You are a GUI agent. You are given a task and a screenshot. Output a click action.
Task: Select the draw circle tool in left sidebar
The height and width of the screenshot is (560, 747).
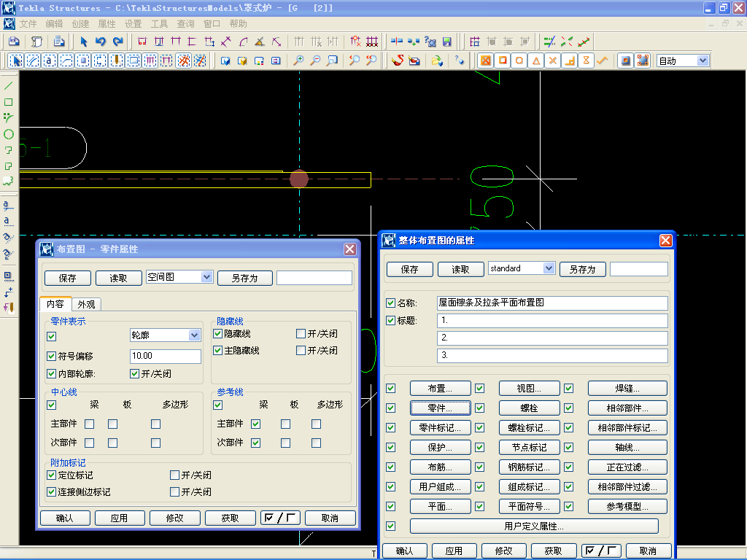8,134
